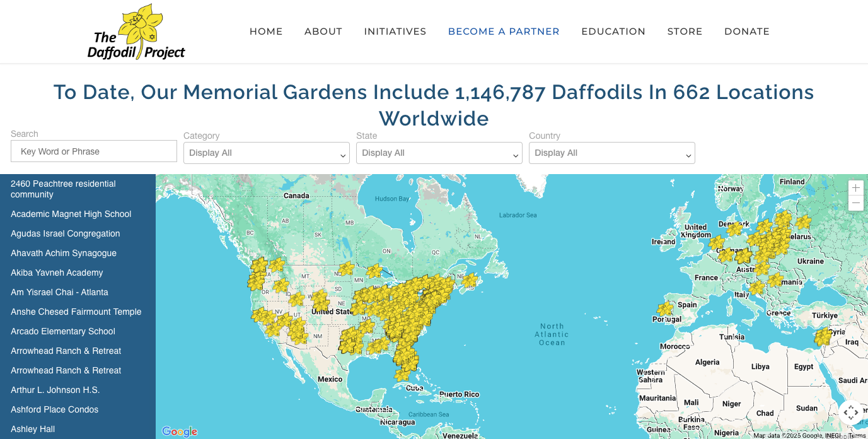This screenshot has width=868, height=439.
Task: Open map camera controls button
Action: pyautogui.click(x=850, y=413)
